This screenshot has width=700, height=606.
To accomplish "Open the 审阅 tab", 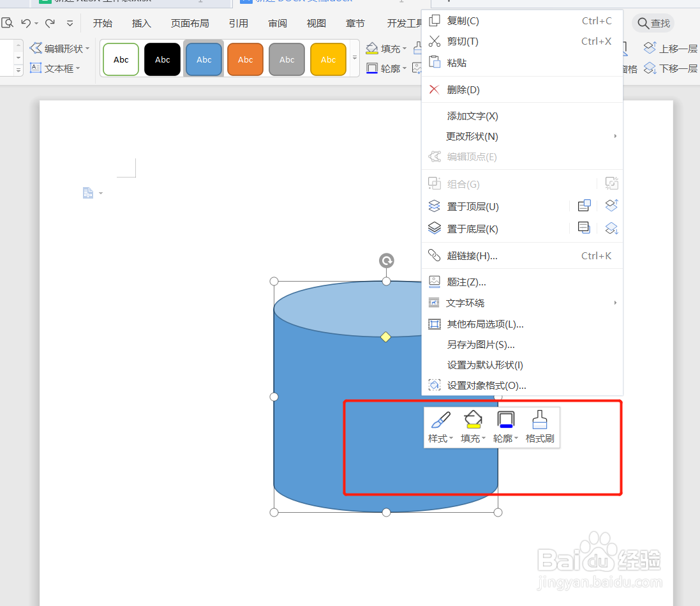I will [277, 23].
